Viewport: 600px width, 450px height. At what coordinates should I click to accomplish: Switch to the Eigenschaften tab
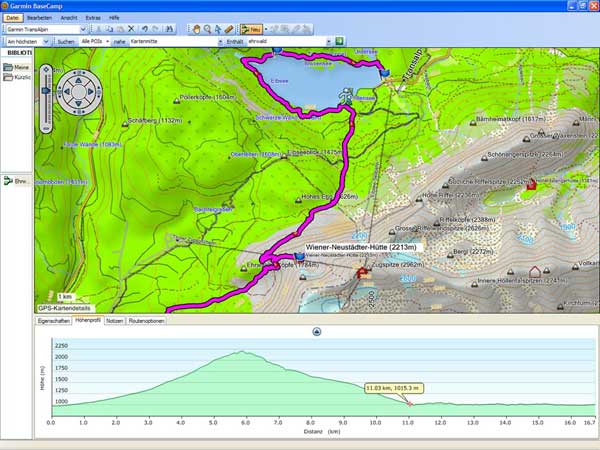[x=54, y=321]
